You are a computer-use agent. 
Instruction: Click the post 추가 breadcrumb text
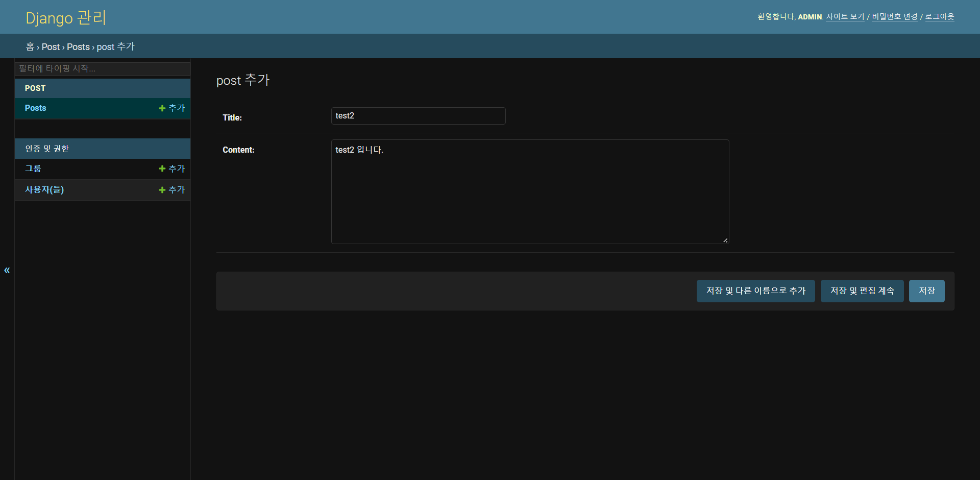(116, 47)
